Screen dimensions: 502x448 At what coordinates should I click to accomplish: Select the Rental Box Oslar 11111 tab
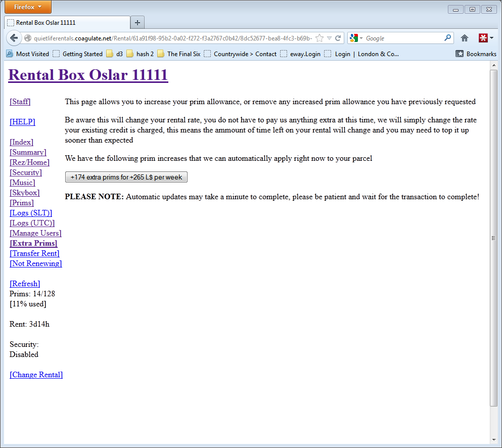tap(67, 23)
